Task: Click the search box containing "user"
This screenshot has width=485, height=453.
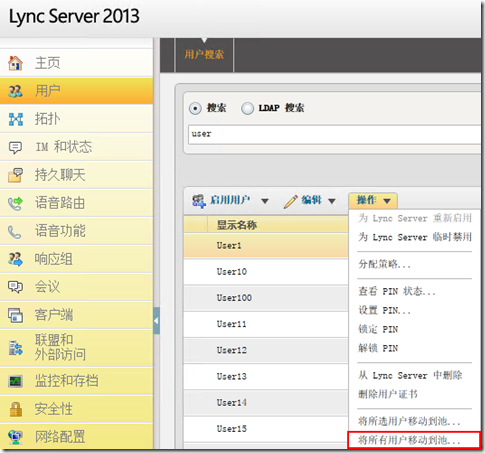Action: click(334, 134)
